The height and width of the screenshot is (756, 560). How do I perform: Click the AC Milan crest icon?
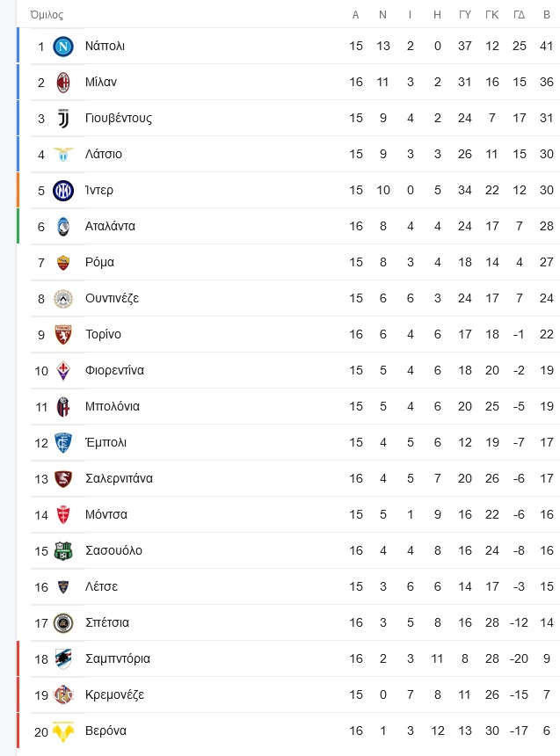(63, 83)
